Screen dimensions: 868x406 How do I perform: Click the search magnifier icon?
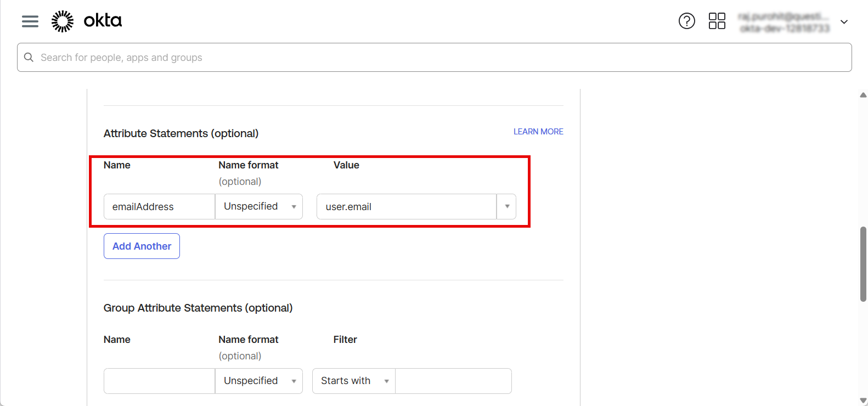point(29,58)
